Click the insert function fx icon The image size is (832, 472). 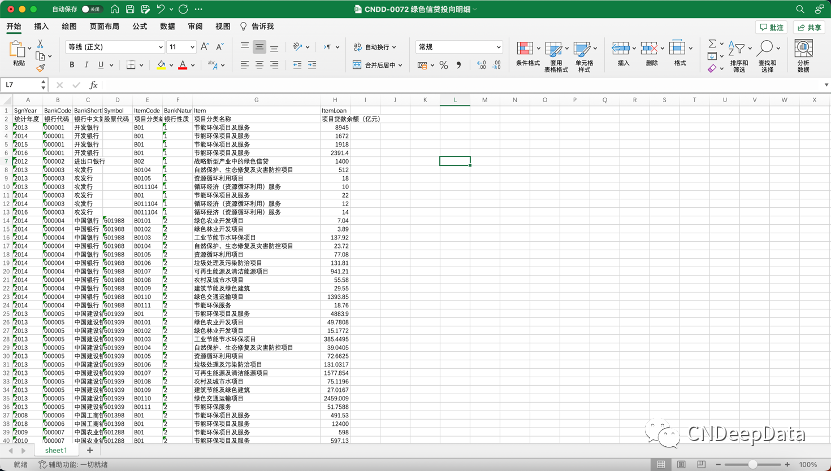click(93, 85)
